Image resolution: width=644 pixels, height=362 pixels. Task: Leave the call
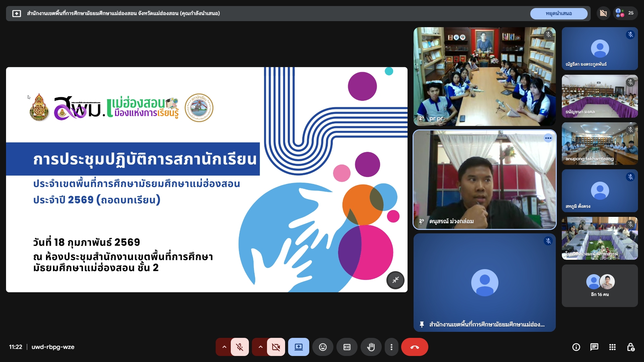click(415, 347)
